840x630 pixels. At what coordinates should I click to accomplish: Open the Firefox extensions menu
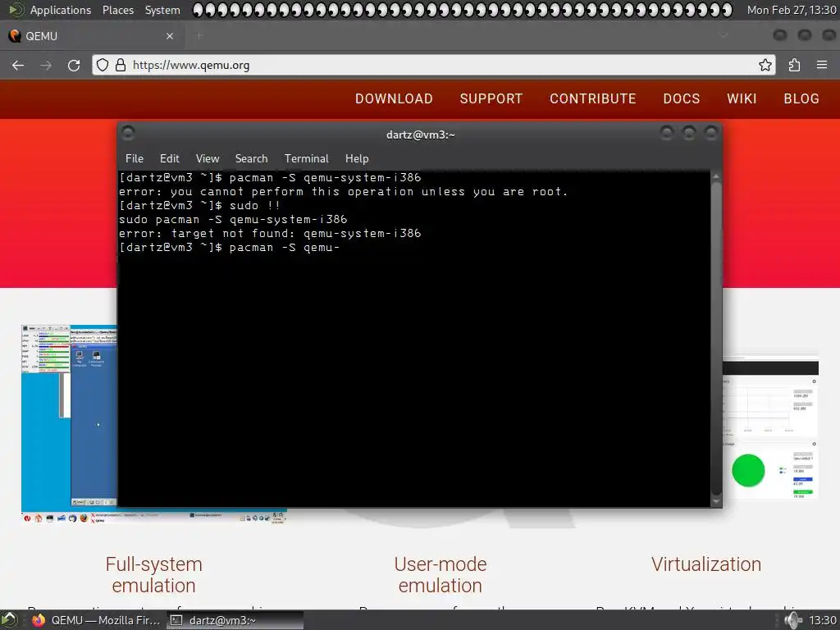794,66
